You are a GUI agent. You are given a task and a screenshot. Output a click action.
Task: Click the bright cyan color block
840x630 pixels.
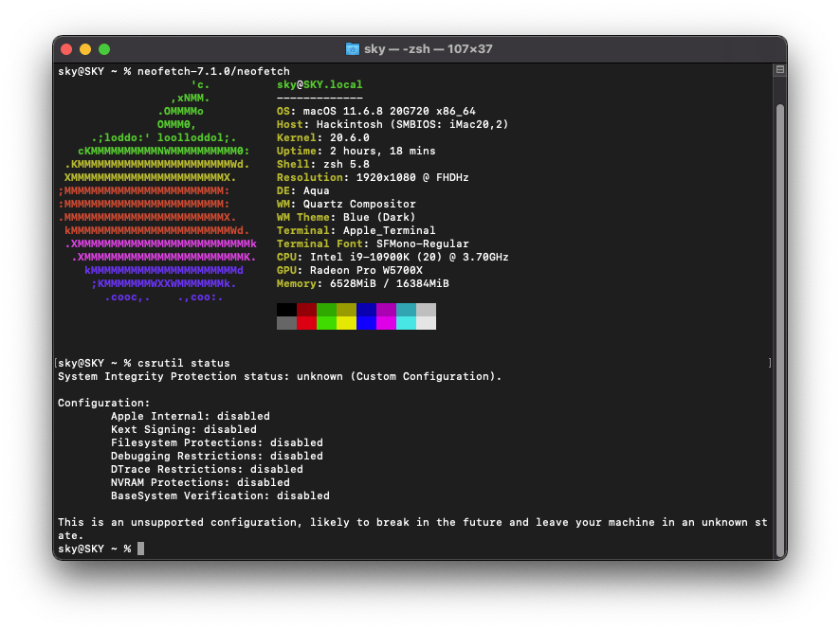pos(406,323)
